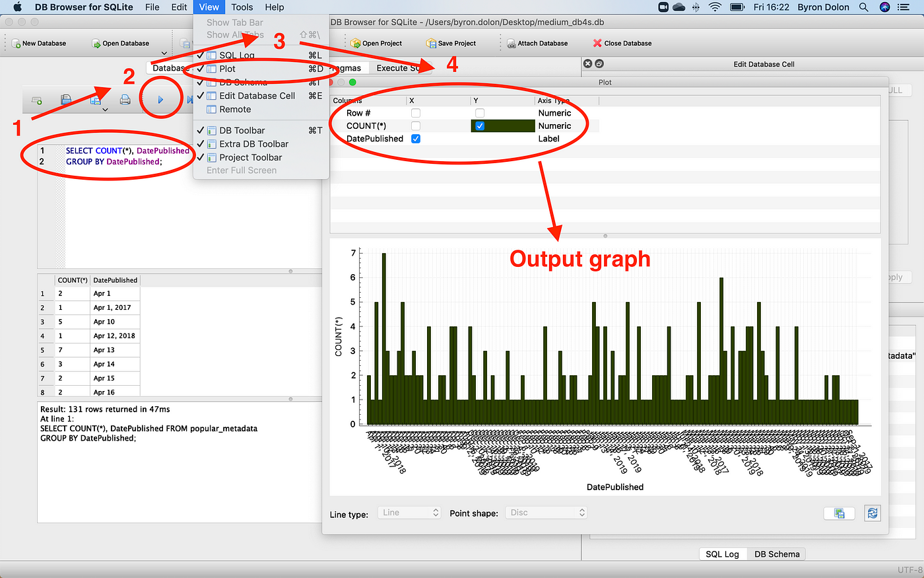Click the save plot image button
The image size is (924, 578).
pyautogui.click(x=840, y=513)
